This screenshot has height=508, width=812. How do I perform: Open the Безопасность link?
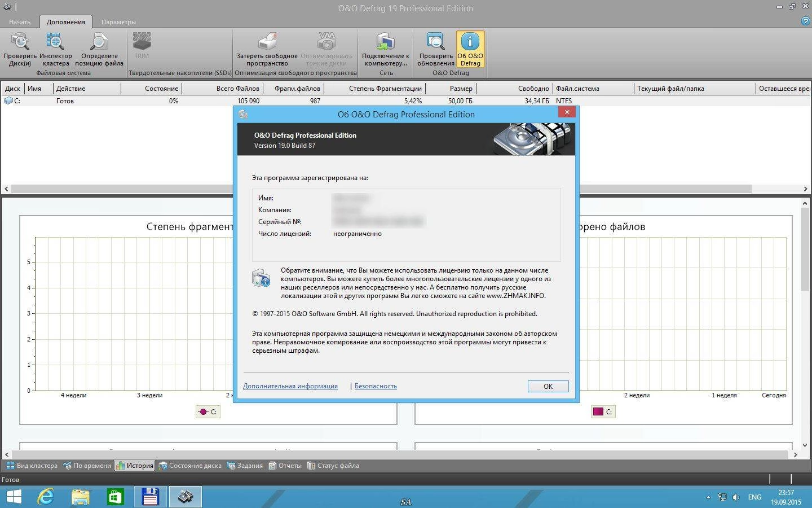pyautogui.click(x=376, y=386)
